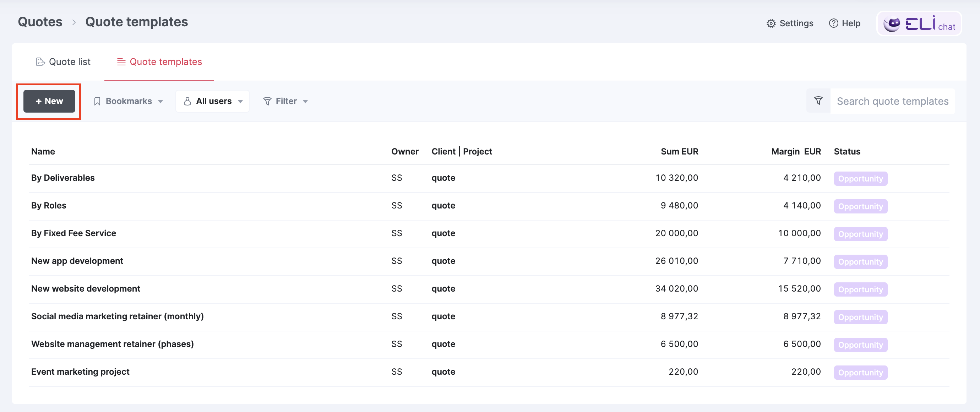Screen dimensions: 980x412
Task: Open Help via question mark icon
Action: coord(833,23)
